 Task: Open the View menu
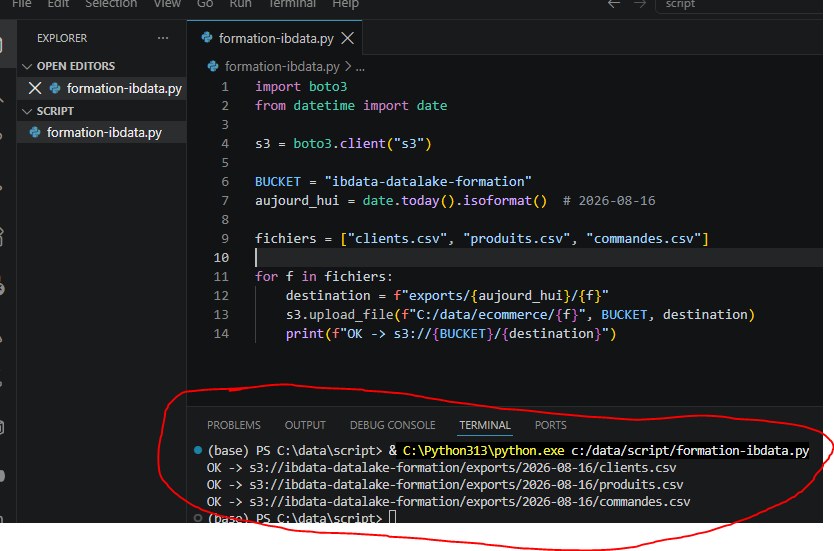pos(166,4)
